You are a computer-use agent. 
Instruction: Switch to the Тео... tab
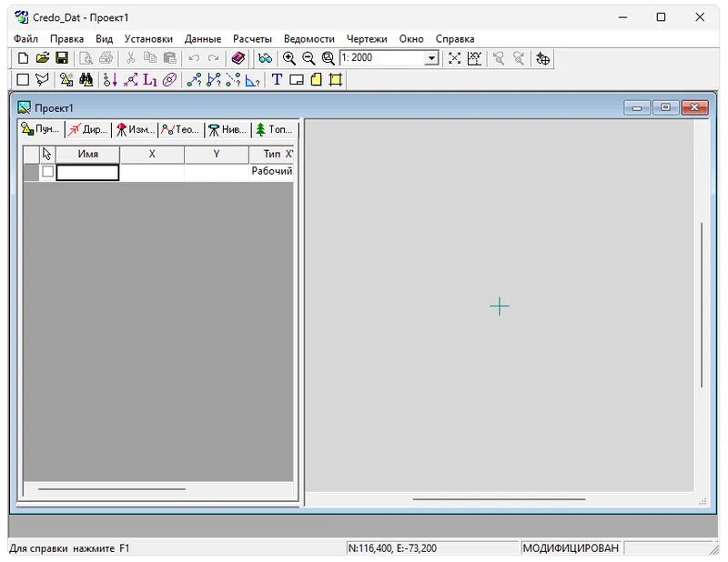click(x=181, y=129)
